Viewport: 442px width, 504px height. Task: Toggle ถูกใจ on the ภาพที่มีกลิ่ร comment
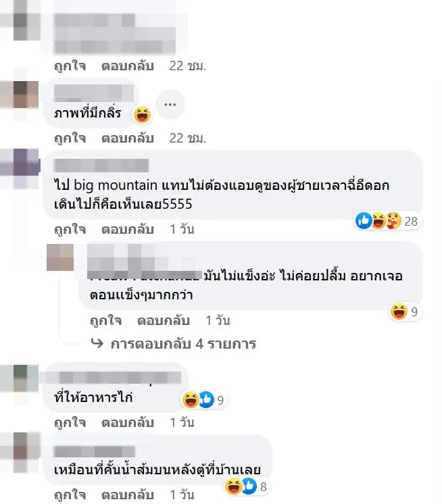pos(70,138)
